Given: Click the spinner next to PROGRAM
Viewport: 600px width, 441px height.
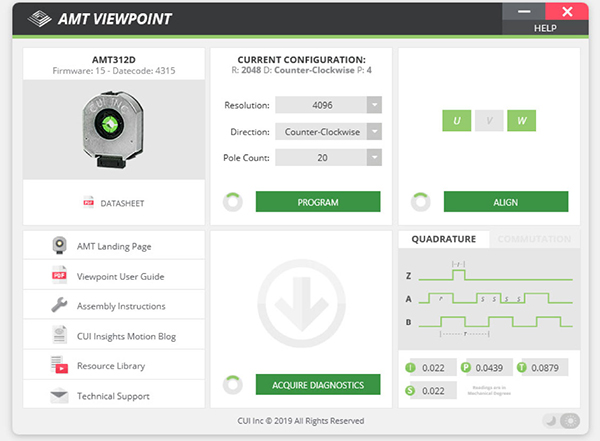Looking at the screenshot, I should tap(233, 202).
